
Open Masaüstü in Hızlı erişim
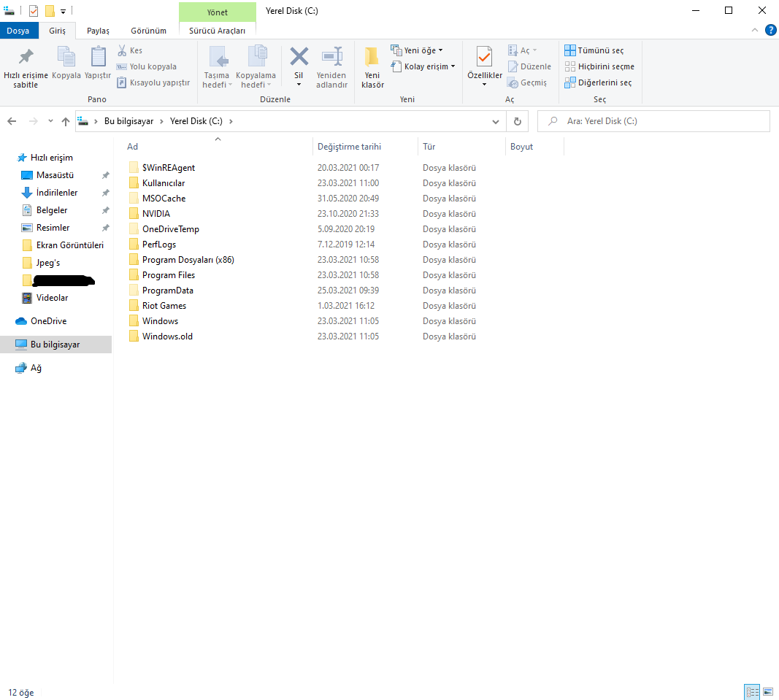coord(55,175)
